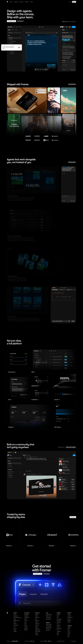Image resolution: width=83 pixels, height=644 pixels.
Task: Click See Framer sites button
Action: 72,84
